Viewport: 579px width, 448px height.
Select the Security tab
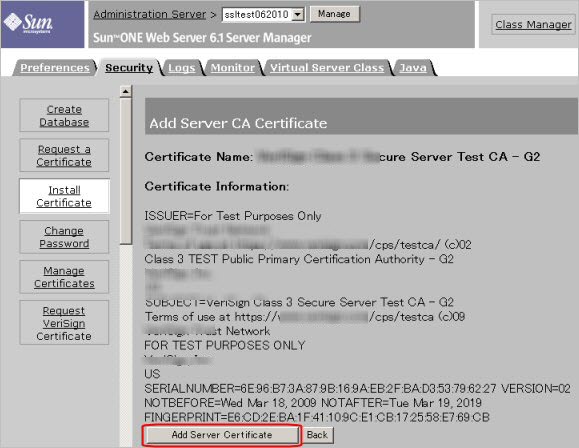(129, 68)
